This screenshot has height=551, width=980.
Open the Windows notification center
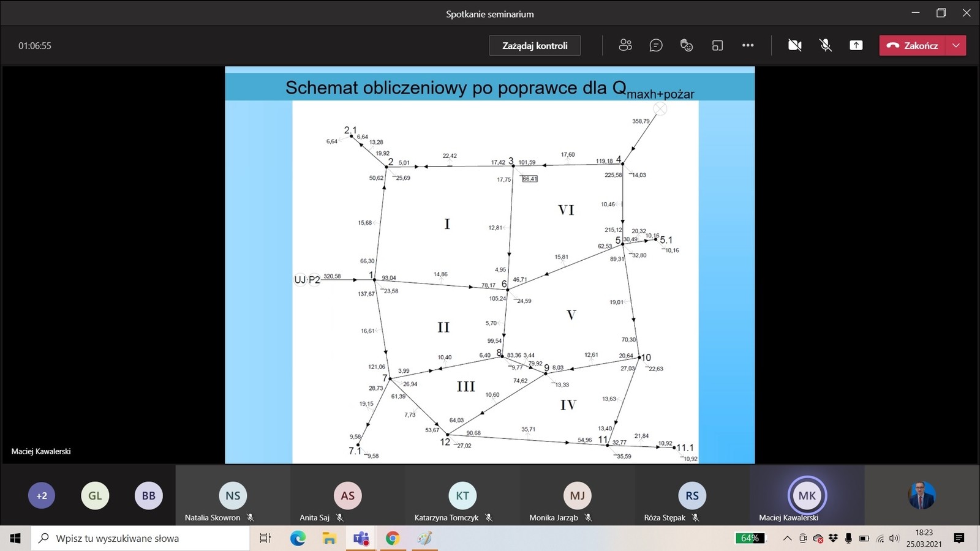959,538
